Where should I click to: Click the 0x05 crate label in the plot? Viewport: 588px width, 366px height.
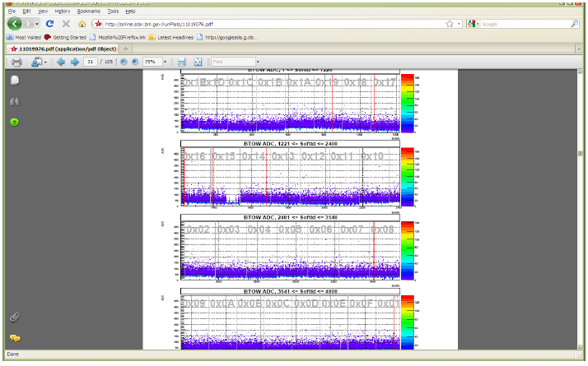pos(290,229)
